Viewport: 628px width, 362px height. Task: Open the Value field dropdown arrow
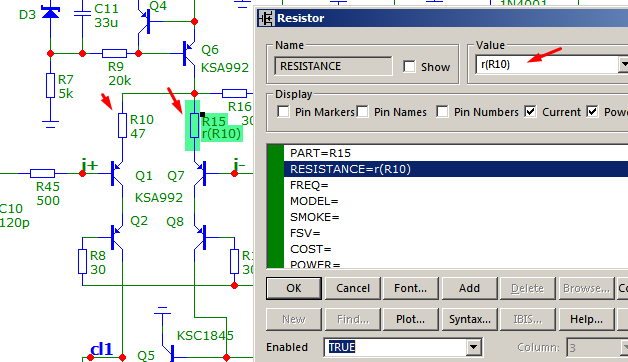(623, 64)
